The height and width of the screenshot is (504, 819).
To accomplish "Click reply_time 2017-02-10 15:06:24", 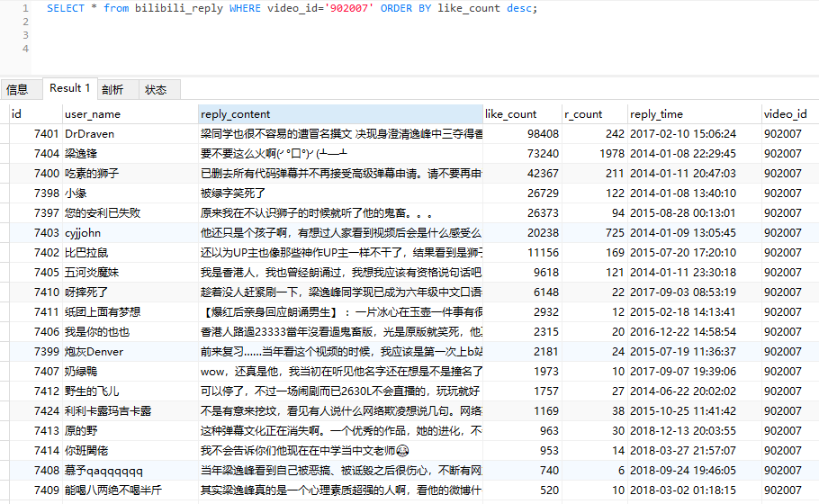I will 683,134.
